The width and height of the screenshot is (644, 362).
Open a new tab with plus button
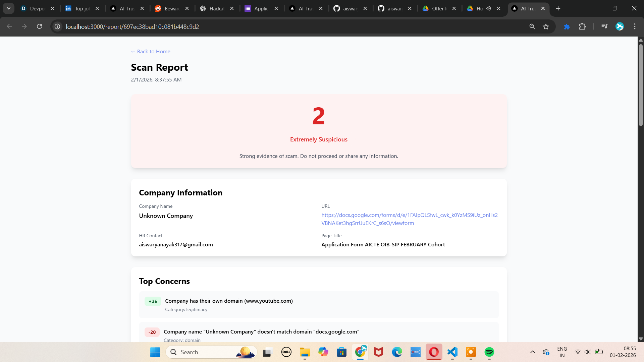tap(558, 8)
